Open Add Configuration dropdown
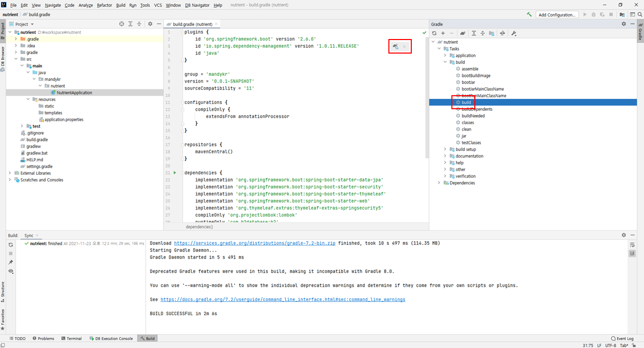644x348 pixels. pyautogui.click(x=558, y=15)
